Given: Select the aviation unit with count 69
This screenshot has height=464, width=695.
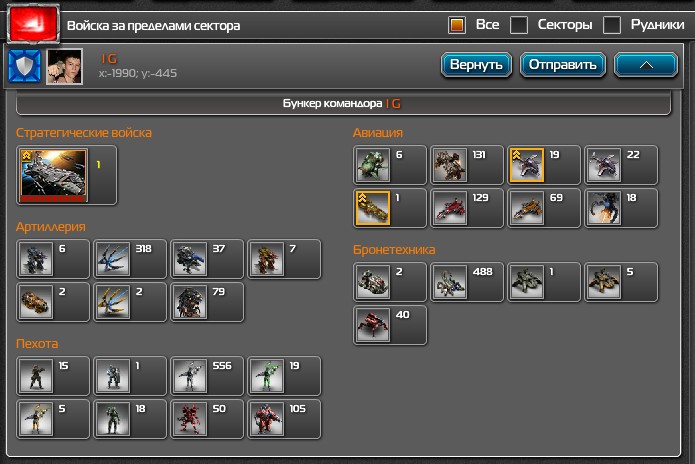Looking at the screenshot, I should (x=544, y=208).
